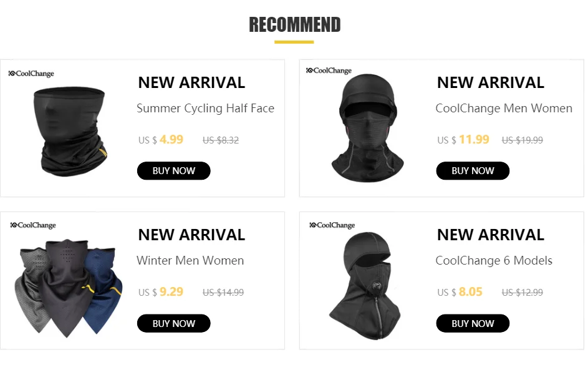Click Buy Now for Summer Cycling Half Face

(173, 171)
